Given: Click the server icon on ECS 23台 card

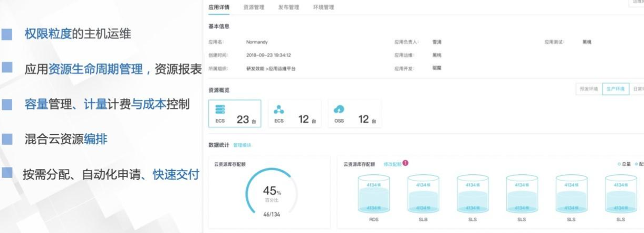Looking at the screenshot, I should (x=220, y=109).
